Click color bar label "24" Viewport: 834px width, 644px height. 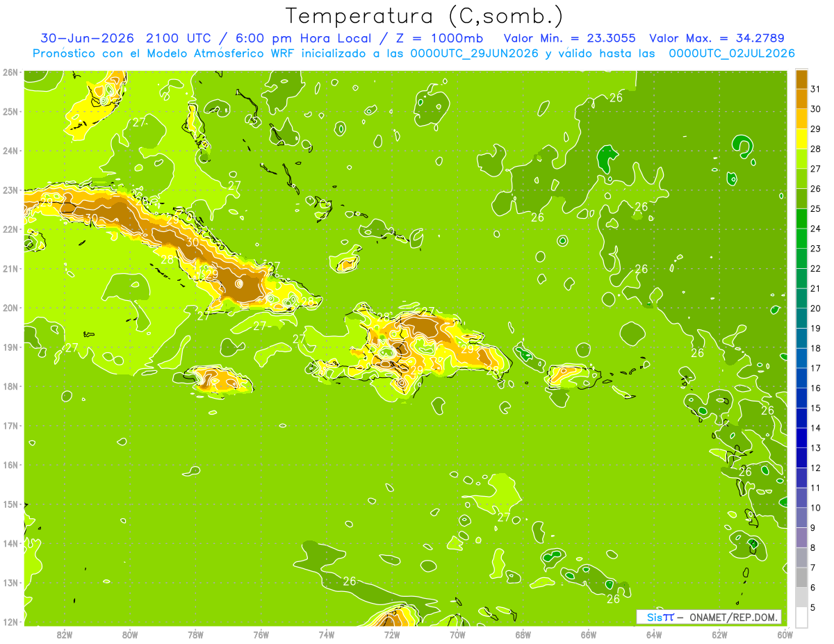tap(815, 229)
